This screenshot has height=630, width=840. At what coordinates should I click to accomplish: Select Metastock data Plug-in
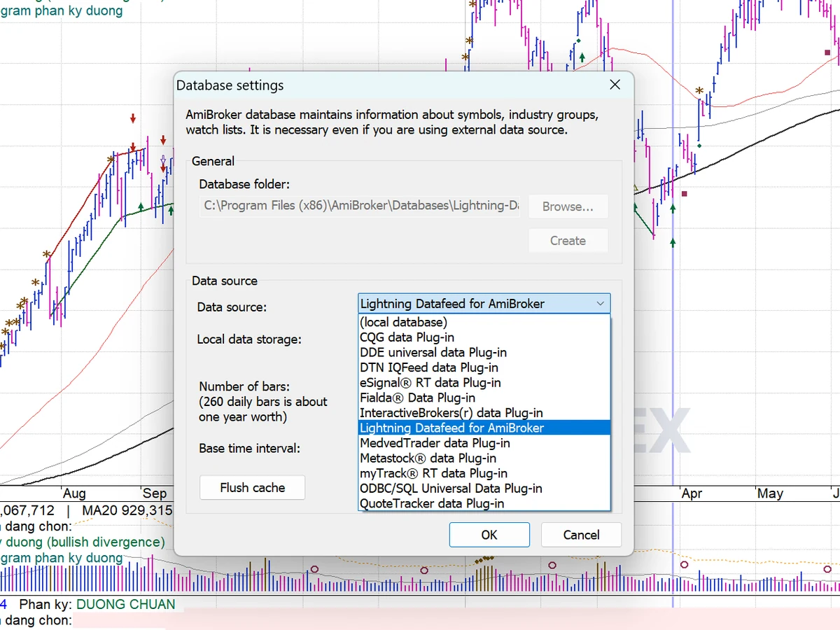click(484, 458)
